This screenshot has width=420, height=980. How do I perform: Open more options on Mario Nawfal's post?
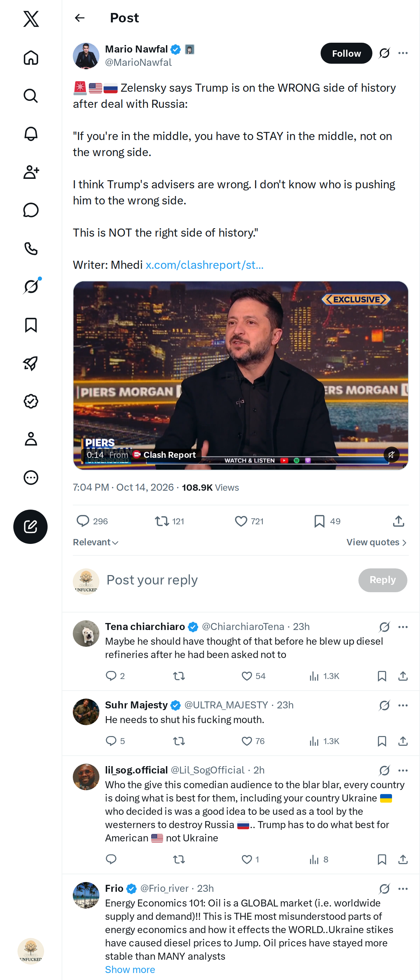[403, 53]
